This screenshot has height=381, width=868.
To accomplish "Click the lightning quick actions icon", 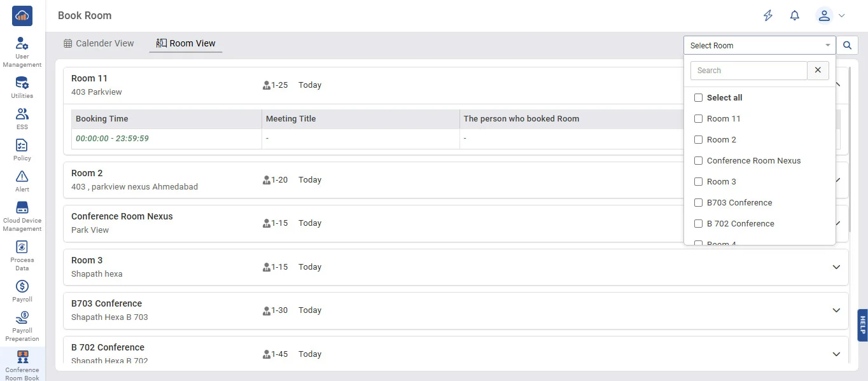I will (x=768, y=16).
